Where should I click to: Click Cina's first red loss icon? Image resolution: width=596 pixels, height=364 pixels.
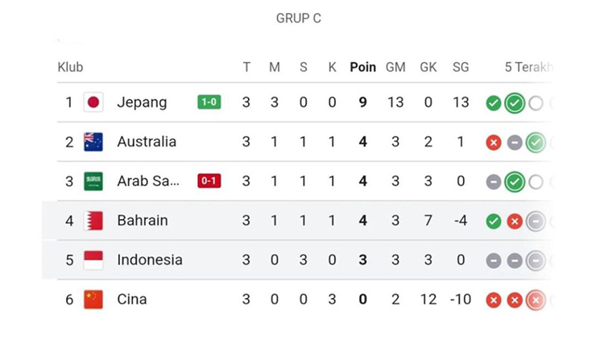pos(494,300)
